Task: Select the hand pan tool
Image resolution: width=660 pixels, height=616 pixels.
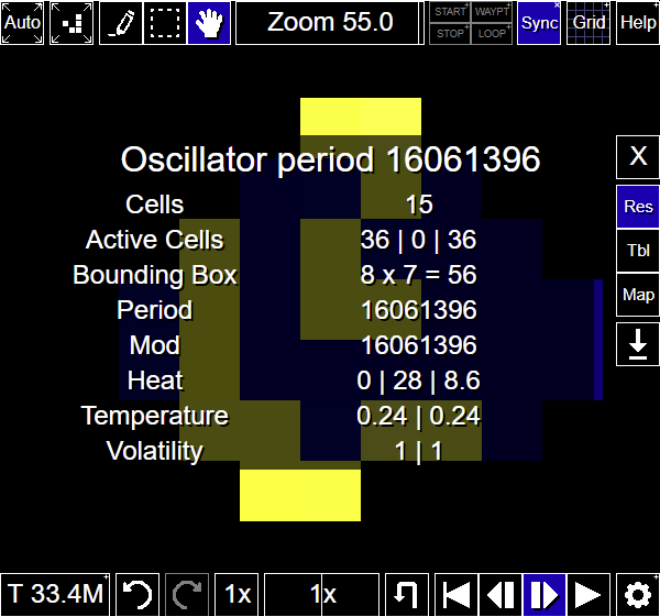Action: point(209,23)
